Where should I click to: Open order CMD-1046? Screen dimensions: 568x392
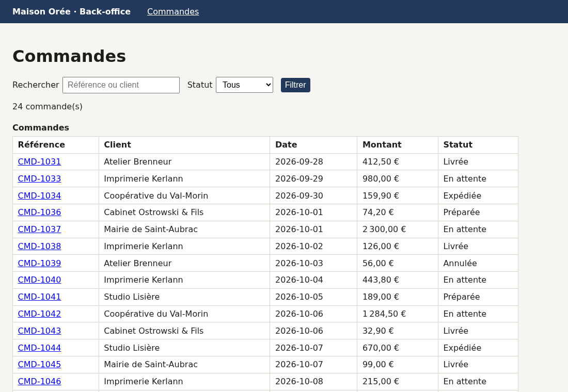pos(39,382)
